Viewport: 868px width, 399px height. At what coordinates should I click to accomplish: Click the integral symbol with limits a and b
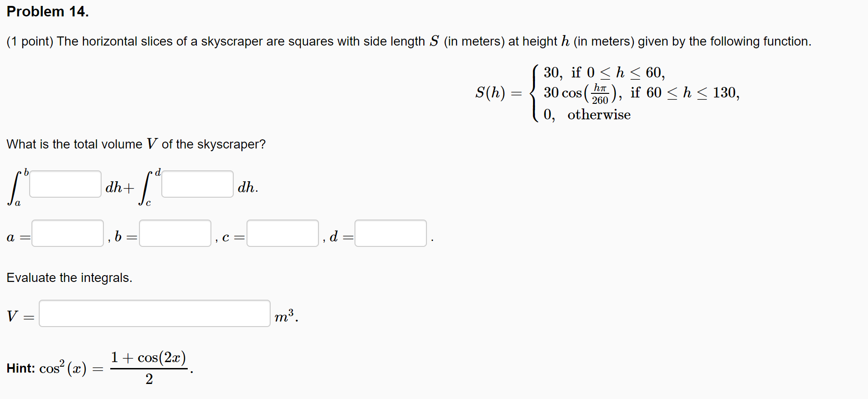(x=16, y=187)
